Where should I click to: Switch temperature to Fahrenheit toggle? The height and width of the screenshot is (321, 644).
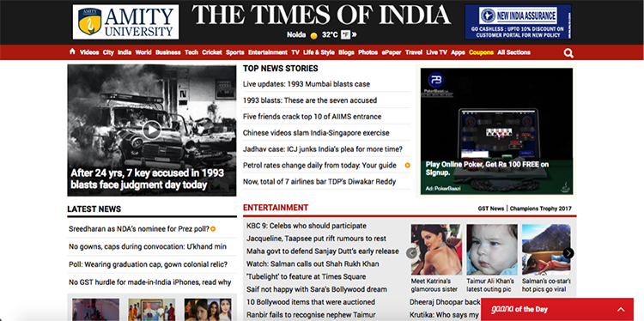[345, 35]
